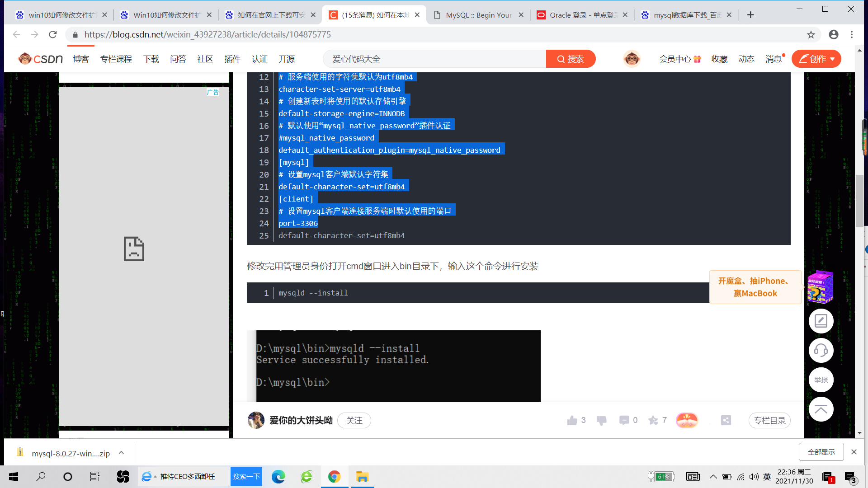Click the back-to-top arrow icon

[x=821, y=409]
